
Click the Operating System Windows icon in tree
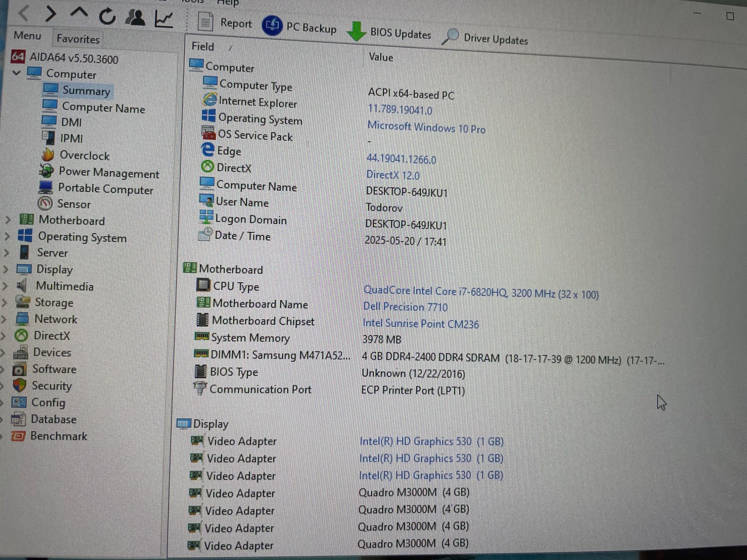click(x=25, y=236)
